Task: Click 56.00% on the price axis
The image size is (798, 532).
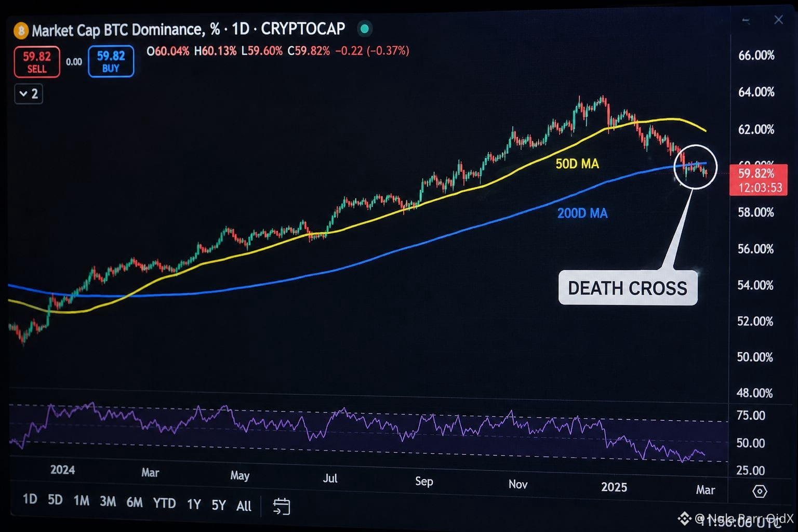Action: coord(756,249)
